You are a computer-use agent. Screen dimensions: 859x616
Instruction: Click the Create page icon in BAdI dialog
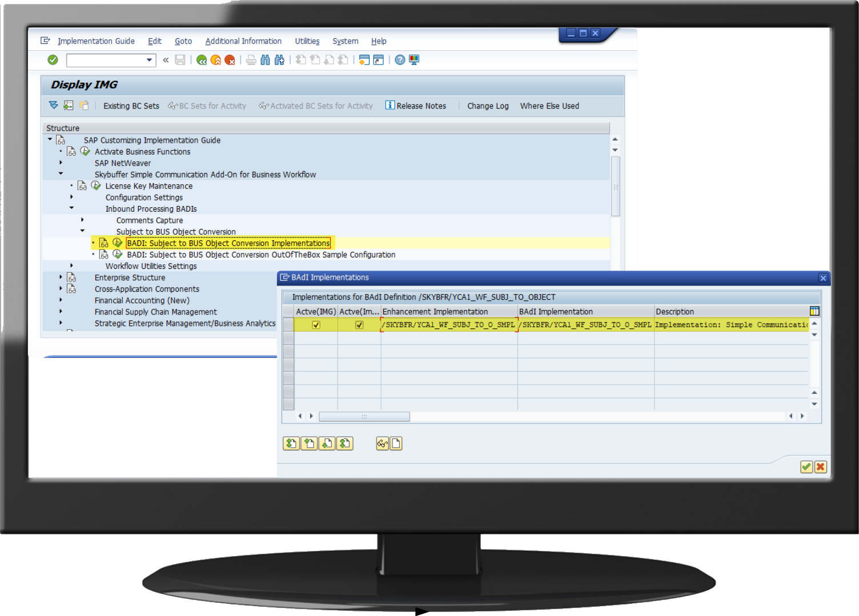coord(396,444)
